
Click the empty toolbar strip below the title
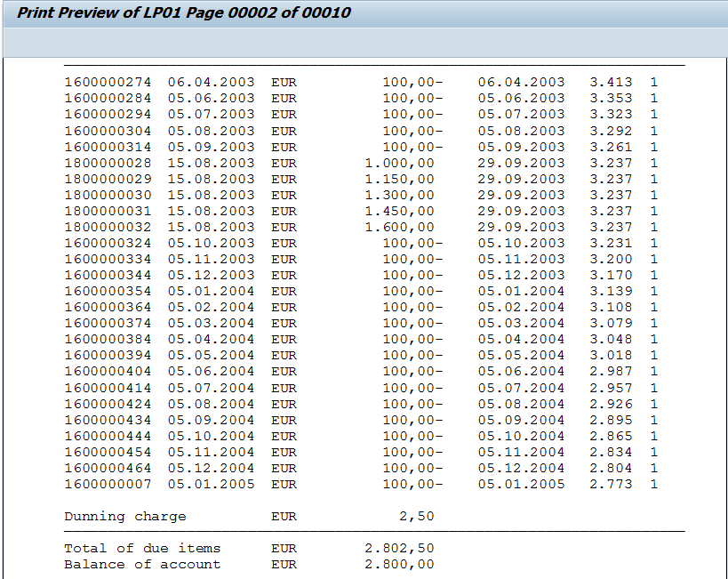pyautogui.click(x=356, y=37)
